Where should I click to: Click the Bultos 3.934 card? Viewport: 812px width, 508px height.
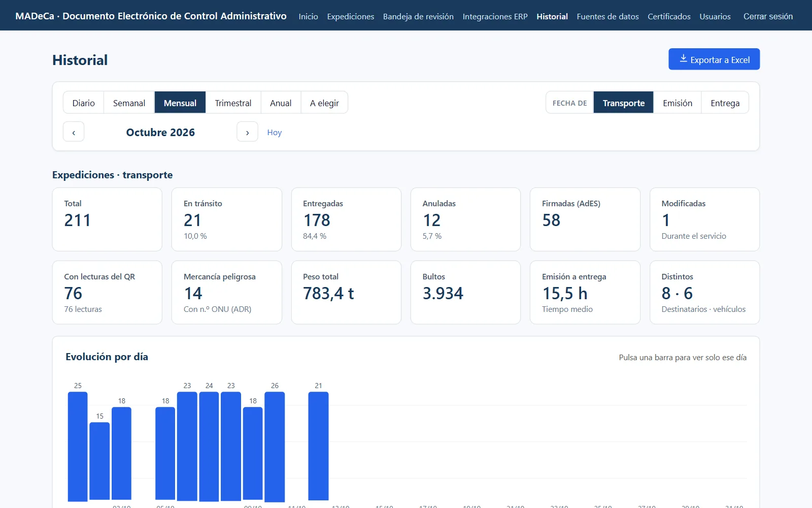tap(465, 293)
